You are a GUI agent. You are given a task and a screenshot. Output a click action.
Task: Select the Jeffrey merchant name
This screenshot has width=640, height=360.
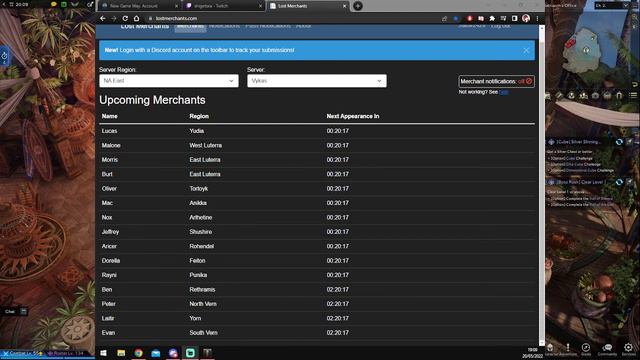(110, 232)
